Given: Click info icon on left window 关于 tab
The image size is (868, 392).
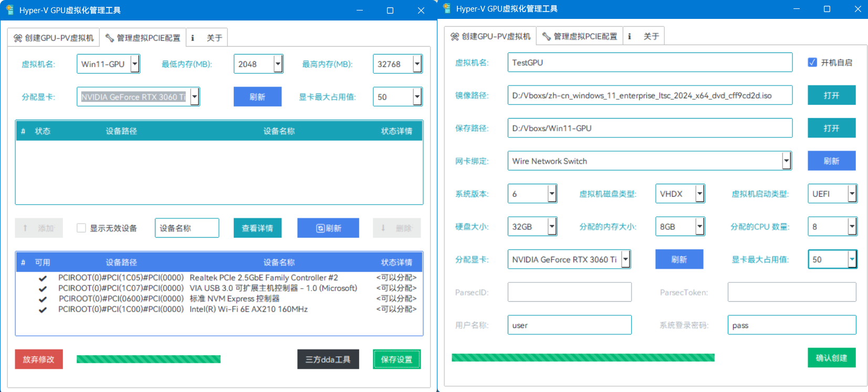Looking at the screenshot, I should 193,38.
